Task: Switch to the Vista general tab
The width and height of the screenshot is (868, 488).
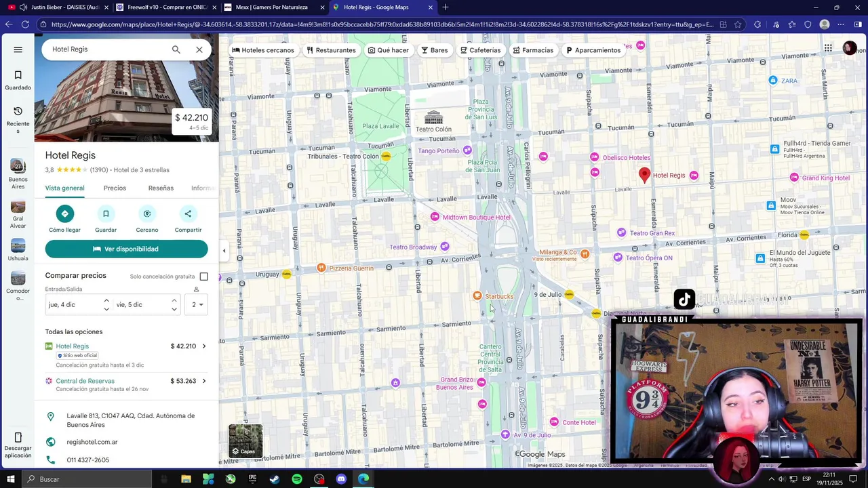Action: click(65, 188)
